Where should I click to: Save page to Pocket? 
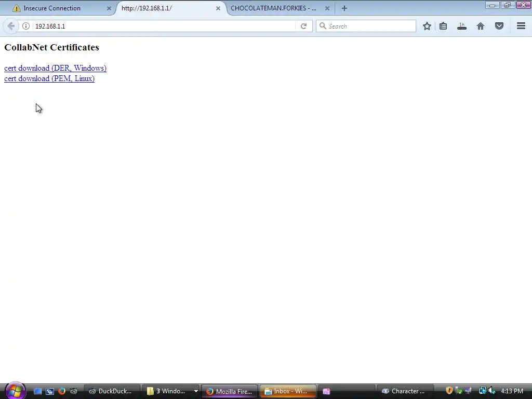click(499, 26)
